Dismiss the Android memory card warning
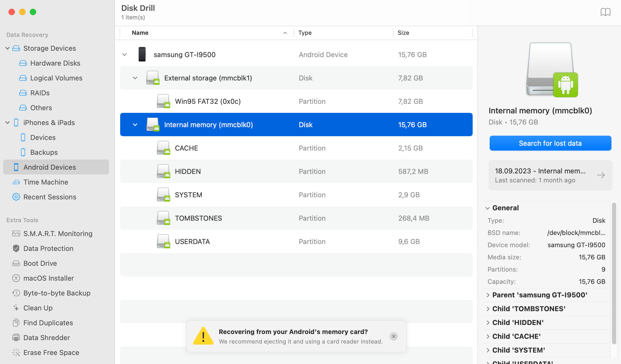Image resolution: width=621 pixels, height=364 pixels. pyautogui.click(x=393, y=336)
